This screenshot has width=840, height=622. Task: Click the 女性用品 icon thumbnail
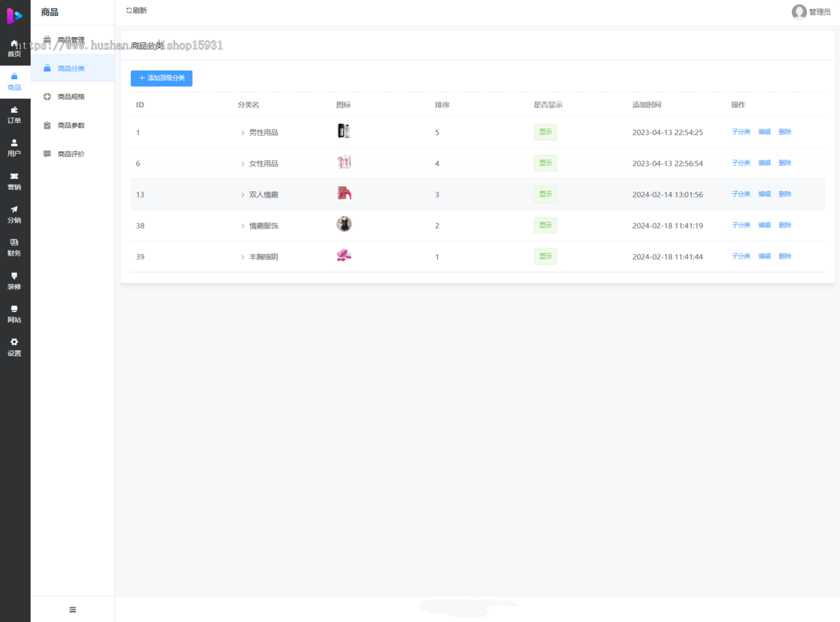[x=344, y=162]
